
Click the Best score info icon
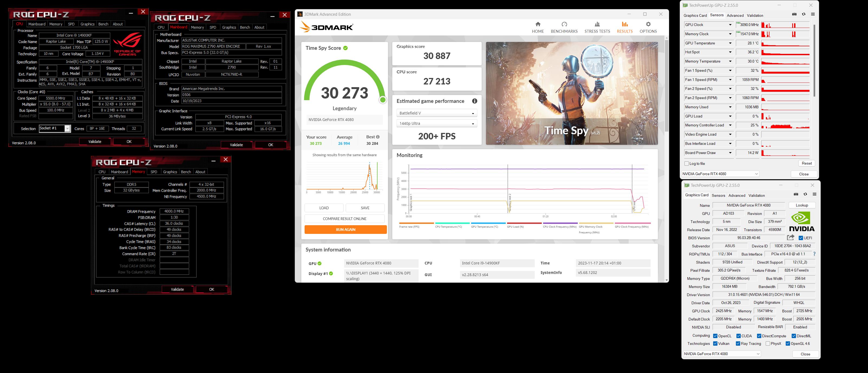point(378,137)
